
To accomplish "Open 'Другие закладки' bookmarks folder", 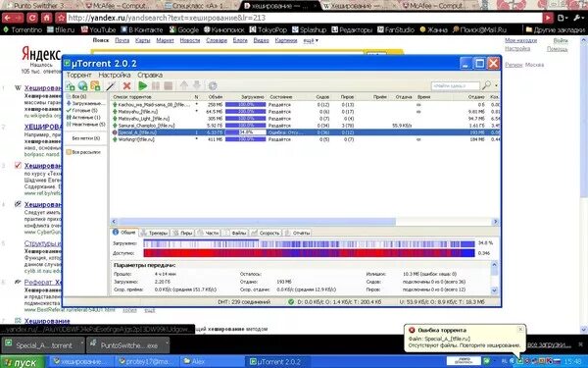I will tap(555, 29).
